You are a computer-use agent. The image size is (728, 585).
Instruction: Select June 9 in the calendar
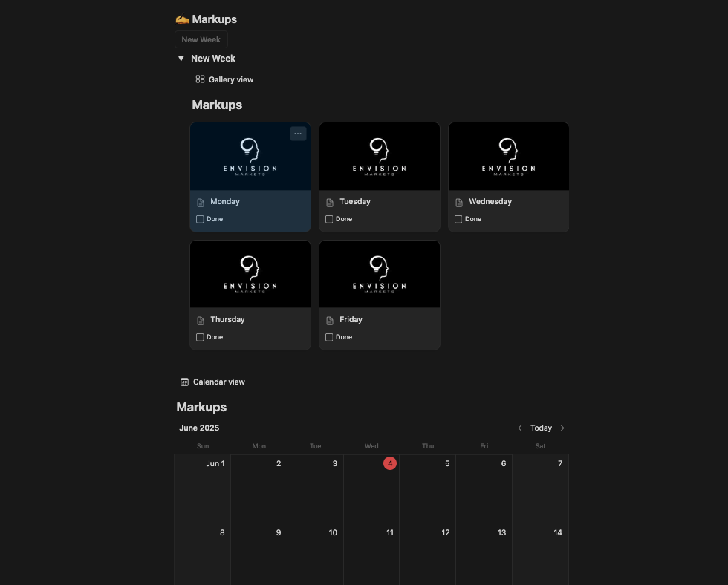pyautogui.click(x=259, y=555)
